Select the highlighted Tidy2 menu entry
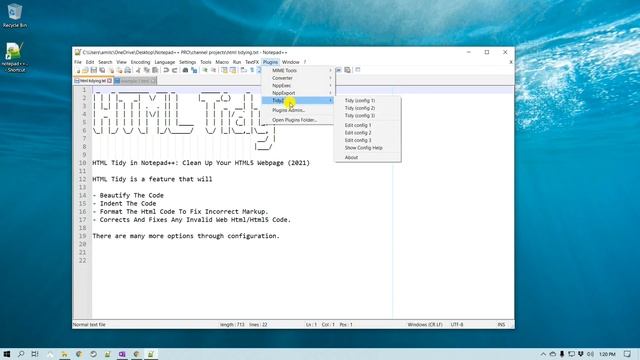640x360 pixels. tap(298, 100)
